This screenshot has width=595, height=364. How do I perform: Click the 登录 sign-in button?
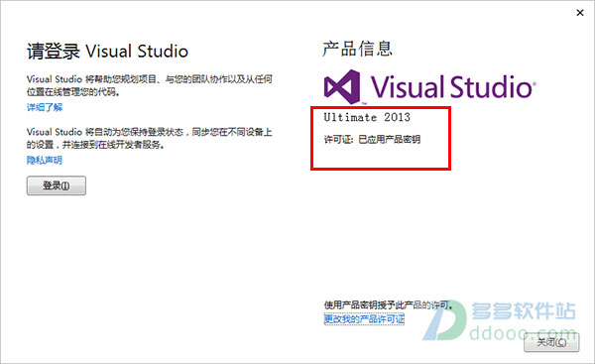coord(57,185)
